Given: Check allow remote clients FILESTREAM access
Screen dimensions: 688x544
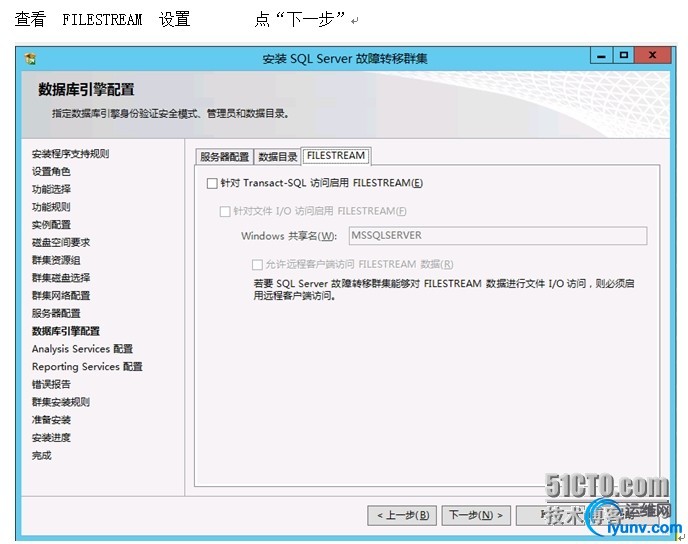Looking at the screenshot, I should coord(257,265).
